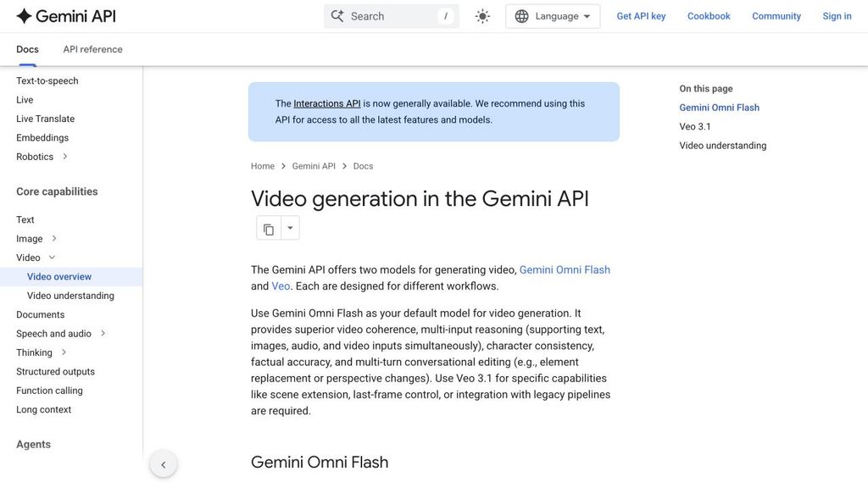
Task: Click the Video generation page title
Action: point(420,198)
